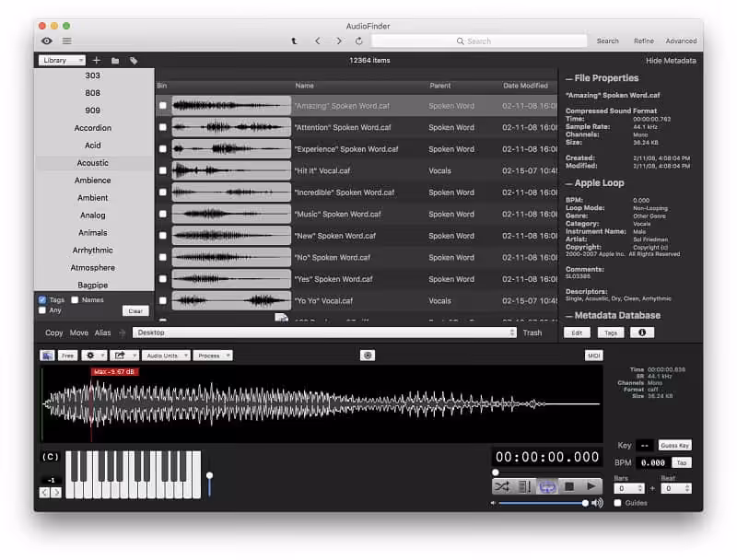This screenshot has height=560, width=737.
Task: Click the tag icon beside Library
Action: pos(134,61)
